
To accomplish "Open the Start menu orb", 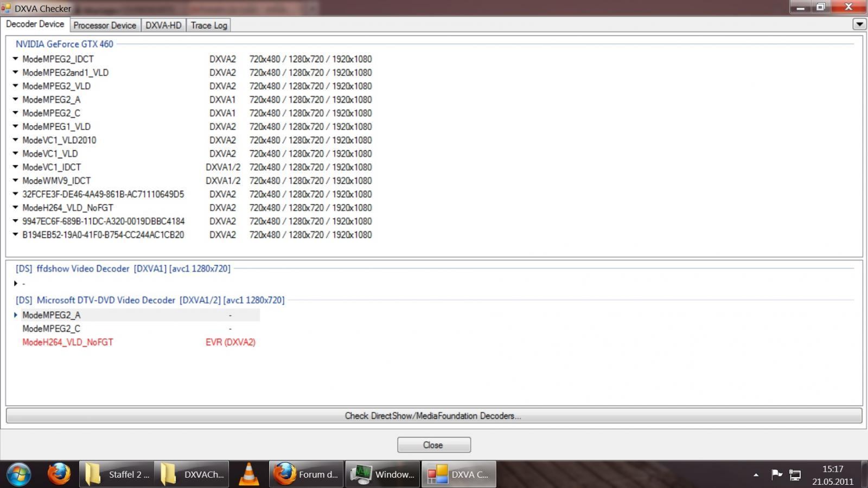I will click(18, 474).
